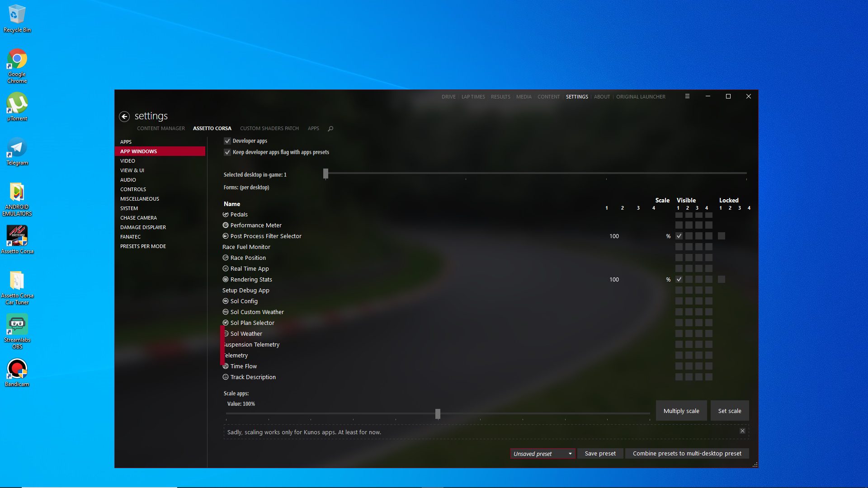Image resolution: width=868 pixels, height=488 pixels.
Task: Click the Track Description app icon
Action: point(226,377)
